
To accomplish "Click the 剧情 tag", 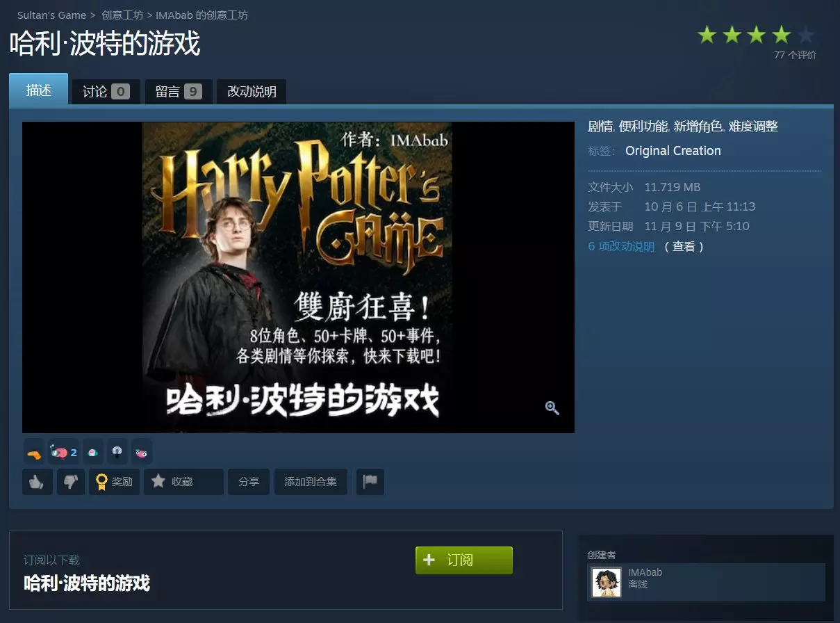I will 600,127.
